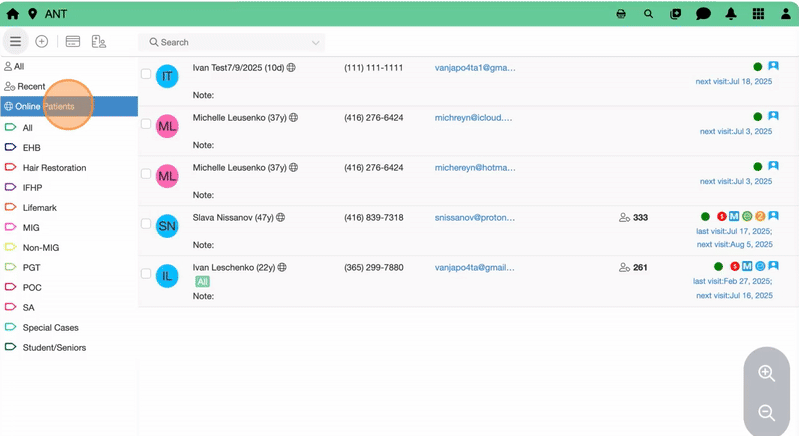Select Recent in the sidebar

pos(31,87)
